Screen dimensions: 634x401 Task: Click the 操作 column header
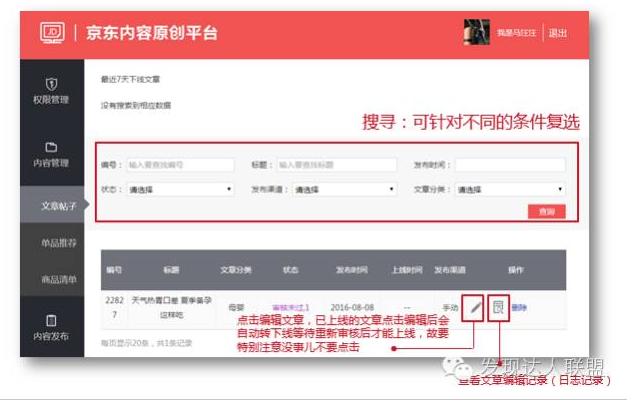coord(516,270)
